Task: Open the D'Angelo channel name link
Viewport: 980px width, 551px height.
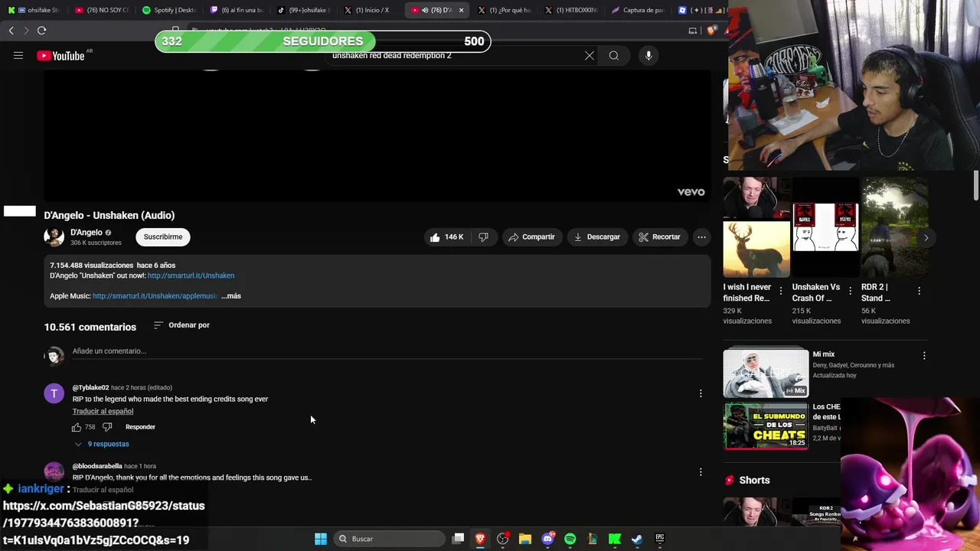Action: tap(86, 233)
